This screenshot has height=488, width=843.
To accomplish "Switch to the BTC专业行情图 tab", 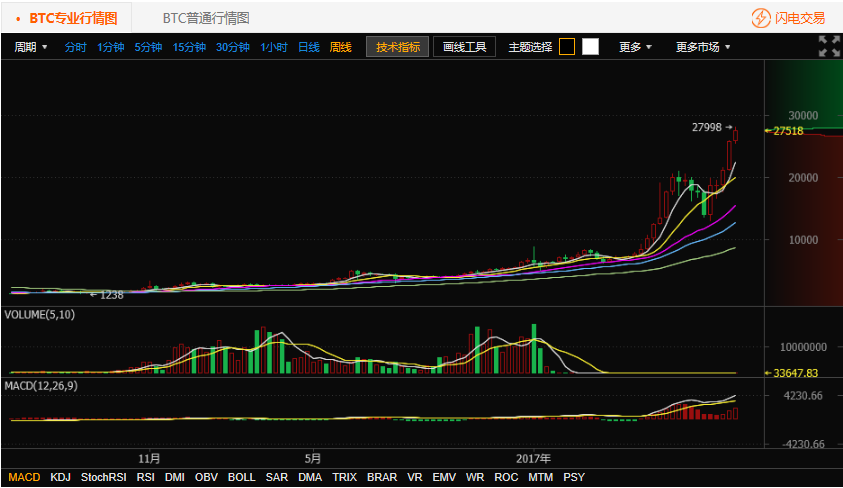I will pyautogui.click(x=72, y=18).
